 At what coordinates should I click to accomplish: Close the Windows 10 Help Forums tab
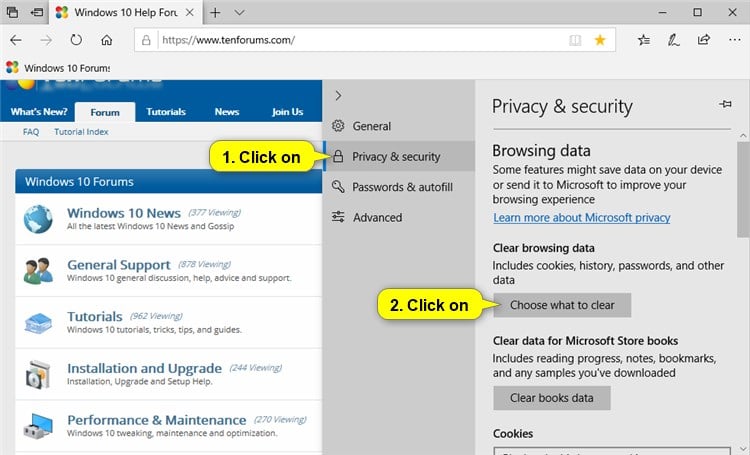(x=189, y=12)
